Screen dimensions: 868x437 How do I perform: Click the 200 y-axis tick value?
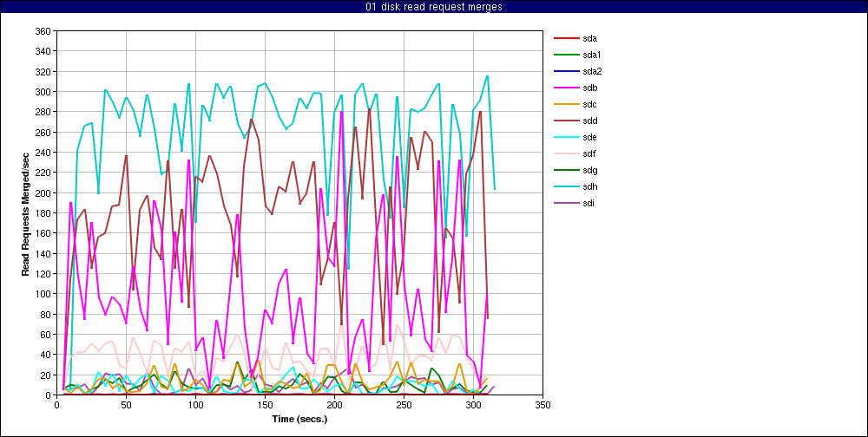click(43, 193)
